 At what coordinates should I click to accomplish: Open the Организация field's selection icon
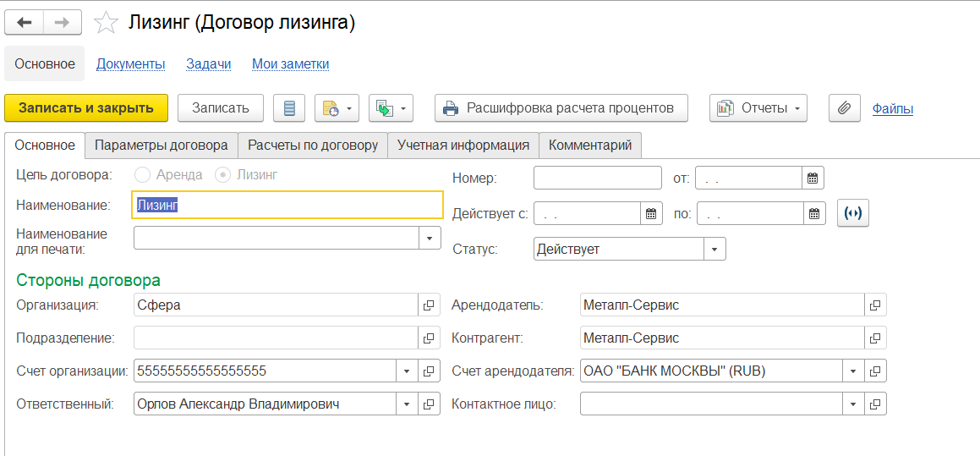(429, 305)
